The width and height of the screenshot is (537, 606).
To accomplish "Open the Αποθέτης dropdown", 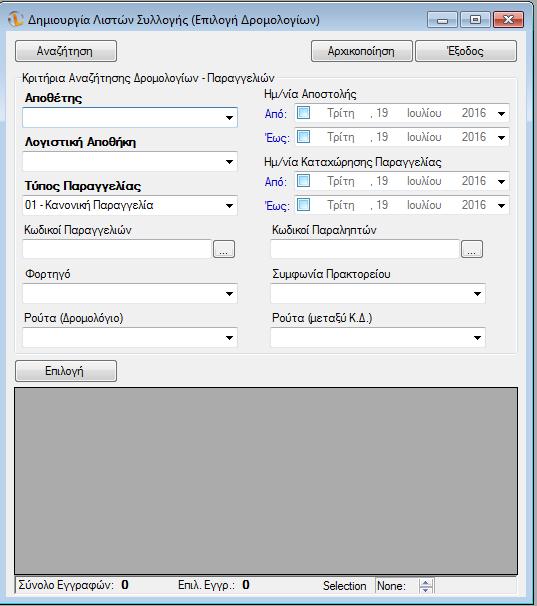I will 130,117.
